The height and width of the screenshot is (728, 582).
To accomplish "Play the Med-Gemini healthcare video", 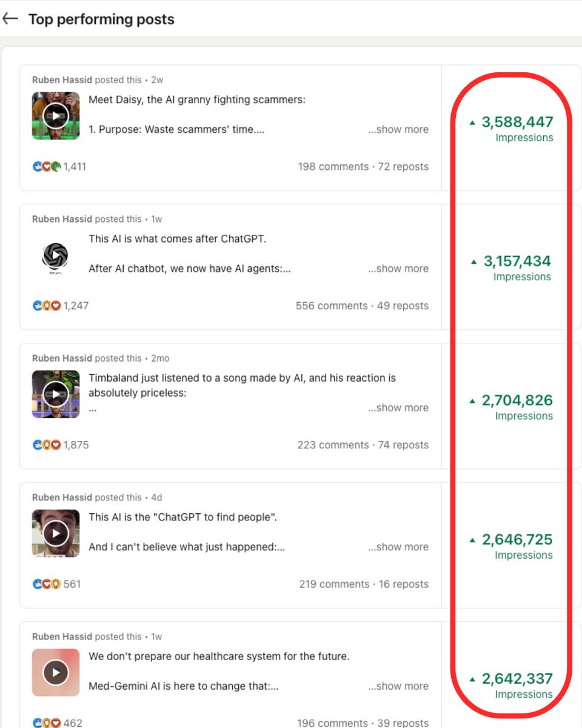I will coord(56,672).
